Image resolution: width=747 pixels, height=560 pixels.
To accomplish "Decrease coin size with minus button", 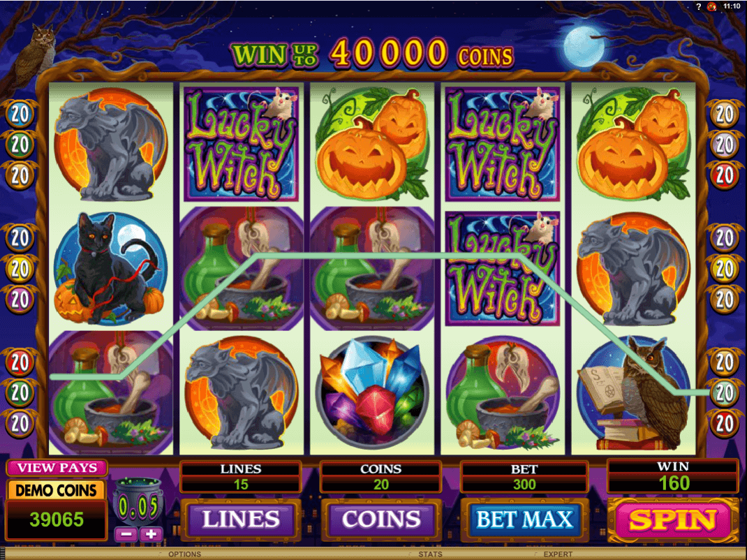I will [x=126, y=533].
